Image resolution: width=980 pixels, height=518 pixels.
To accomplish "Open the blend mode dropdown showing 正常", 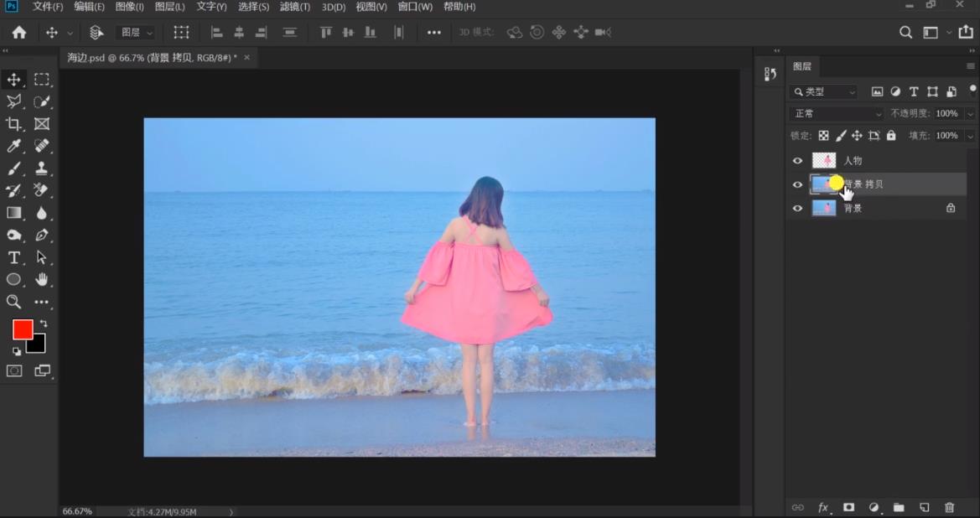I will tap(836, 113).
